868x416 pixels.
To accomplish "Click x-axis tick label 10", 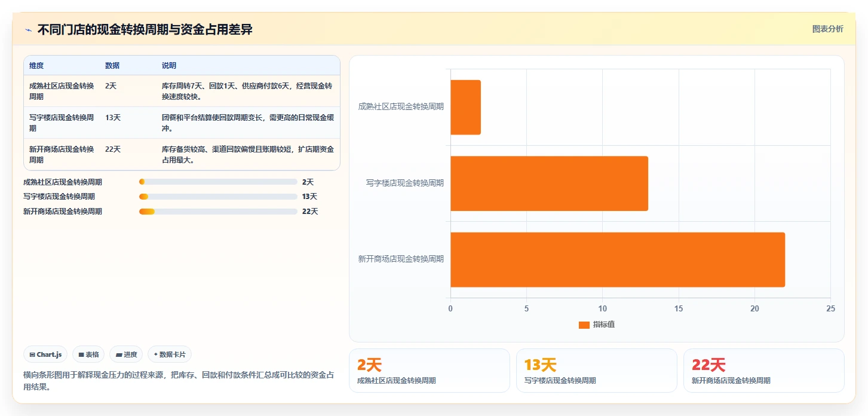I will point(602,308).
